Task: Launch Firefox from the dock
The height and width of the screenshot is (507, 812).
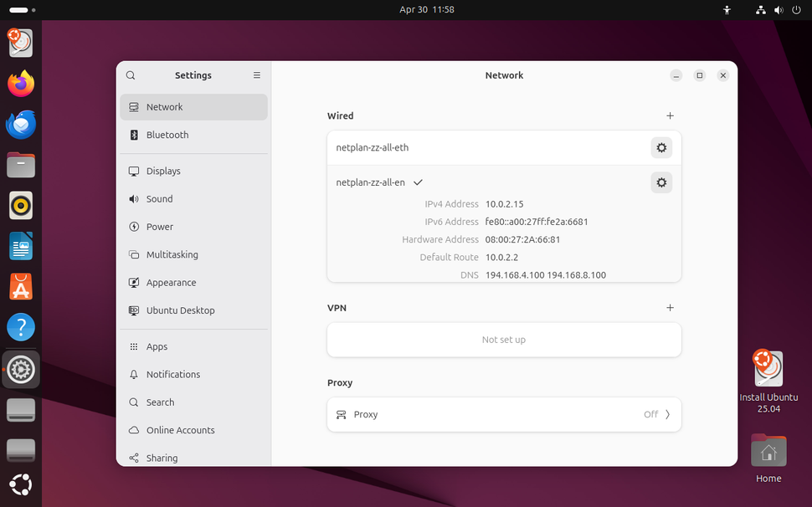Action: [20, 83]
